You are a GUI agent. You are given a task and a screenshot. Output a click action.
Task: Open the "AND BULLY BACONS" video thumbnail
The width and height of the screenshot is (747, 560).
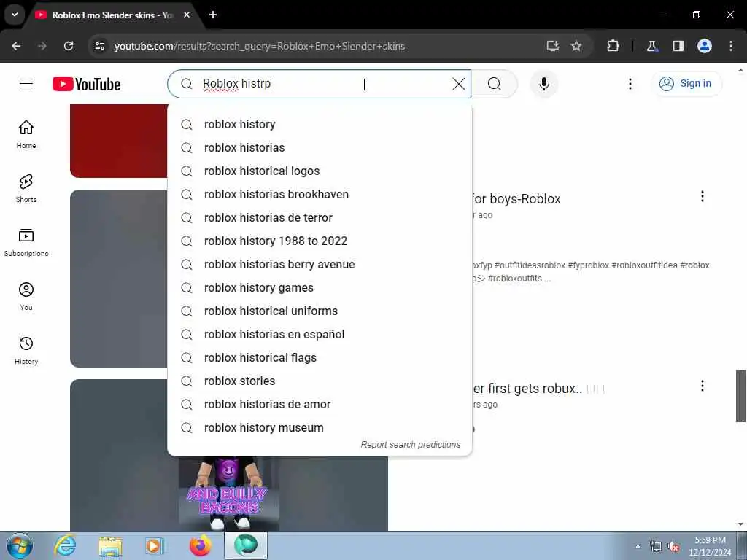click(228, 493)
